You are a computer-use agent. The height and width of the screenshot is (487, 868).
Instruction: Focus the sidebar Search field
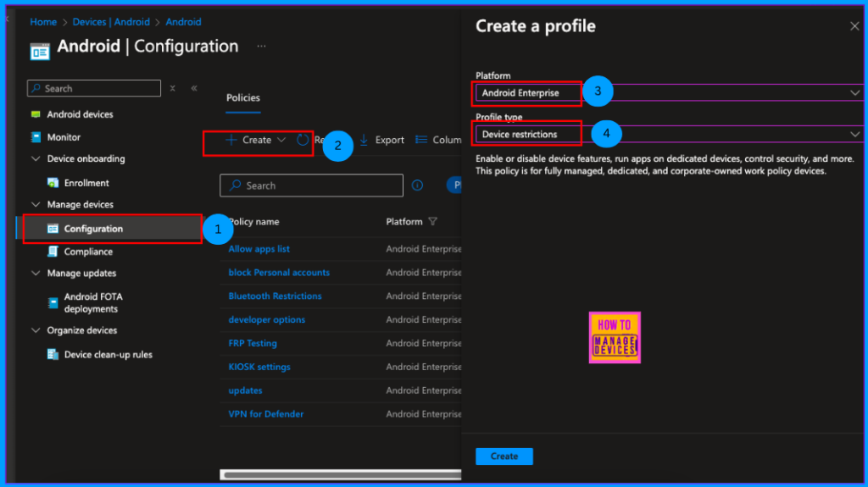94,89
